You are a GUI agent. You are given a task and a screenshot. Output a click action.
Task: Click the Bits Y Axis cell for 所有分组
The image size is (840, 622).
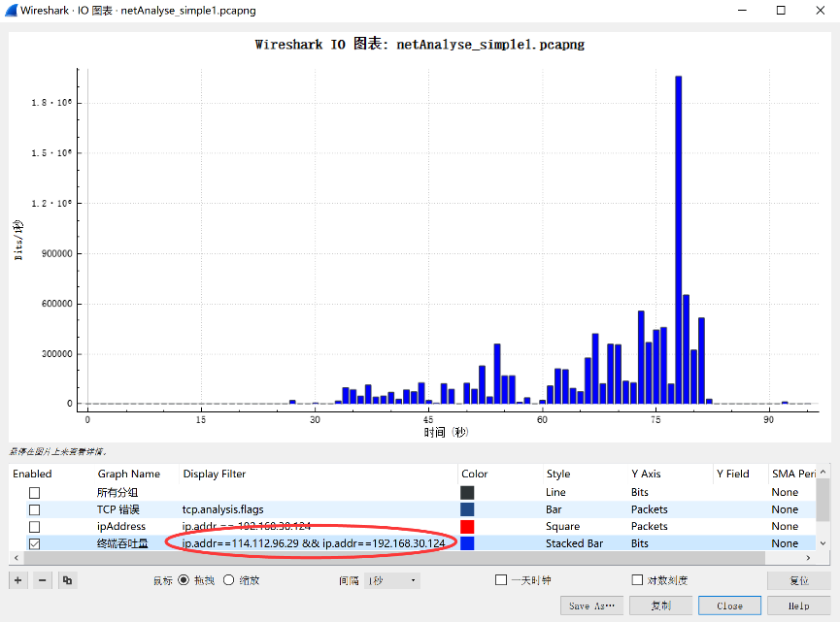[640, 493]
